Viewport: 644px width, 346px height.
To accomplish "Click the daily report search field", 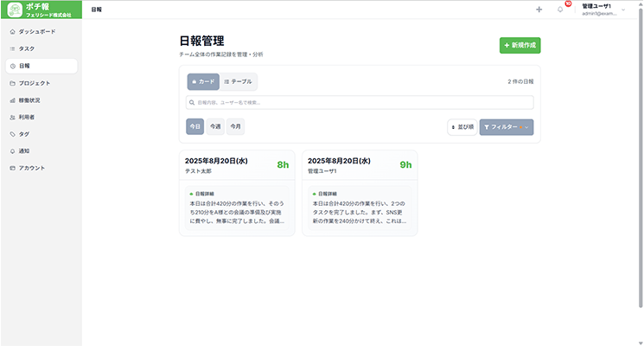I will (x=360, y=103).
